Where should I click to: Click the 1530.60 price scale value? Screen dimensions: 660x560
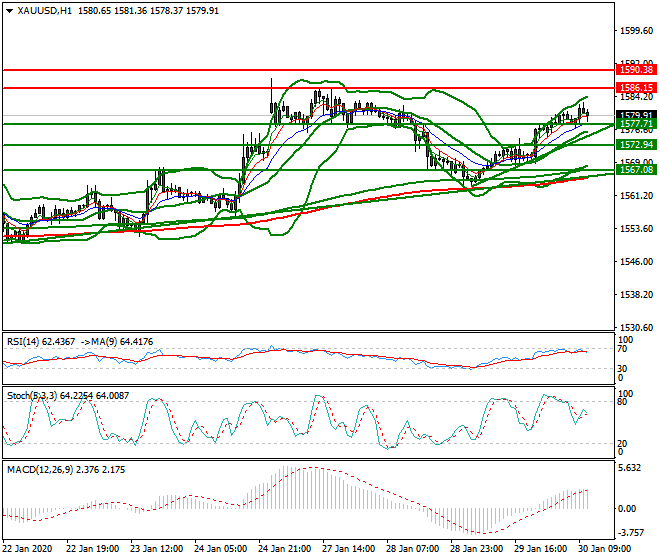pos(636,328)
